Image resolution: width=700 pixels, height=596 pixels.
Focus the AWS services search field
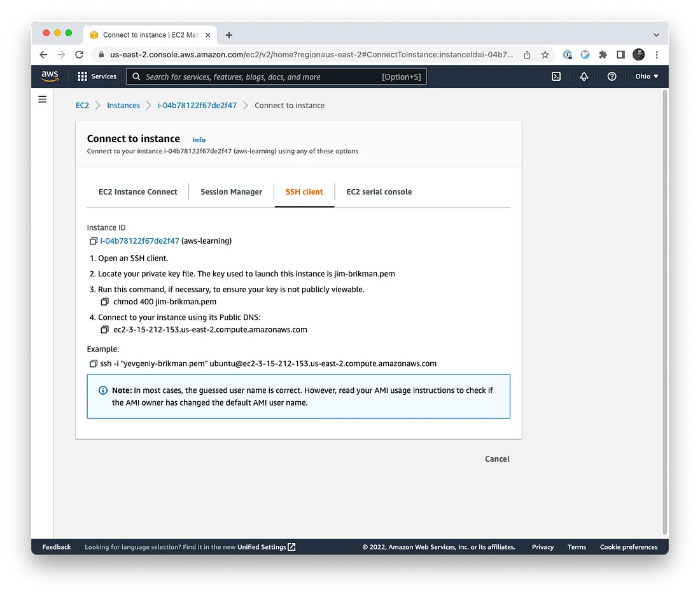[276, 76]
